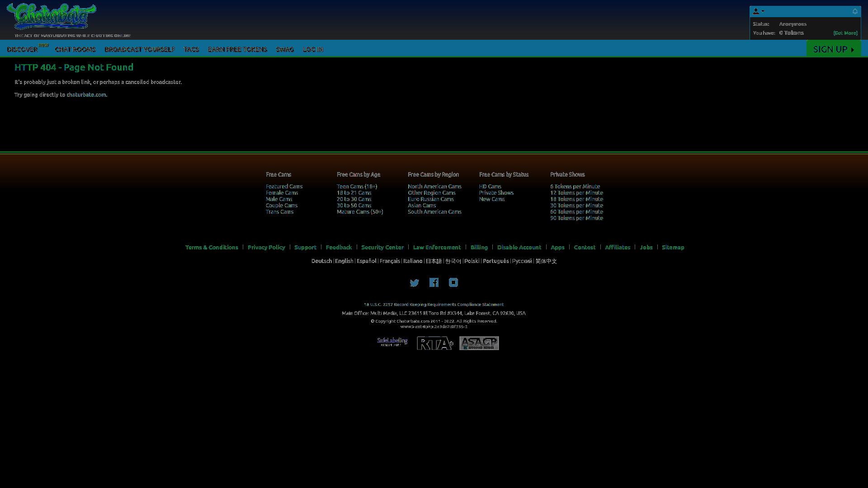
Task: Open Euro Russian Cams link
Action: [430, 199]
